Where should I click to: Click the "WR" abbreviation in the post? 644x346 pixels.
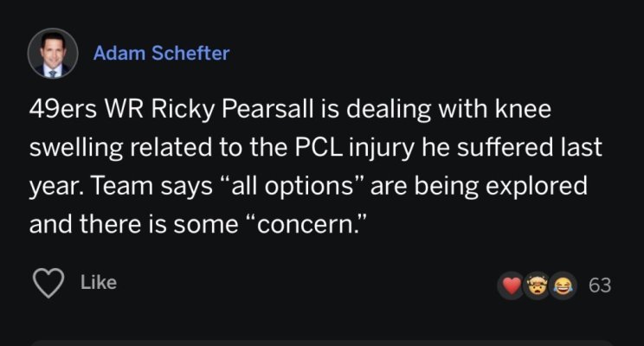(x=125, y=109)
